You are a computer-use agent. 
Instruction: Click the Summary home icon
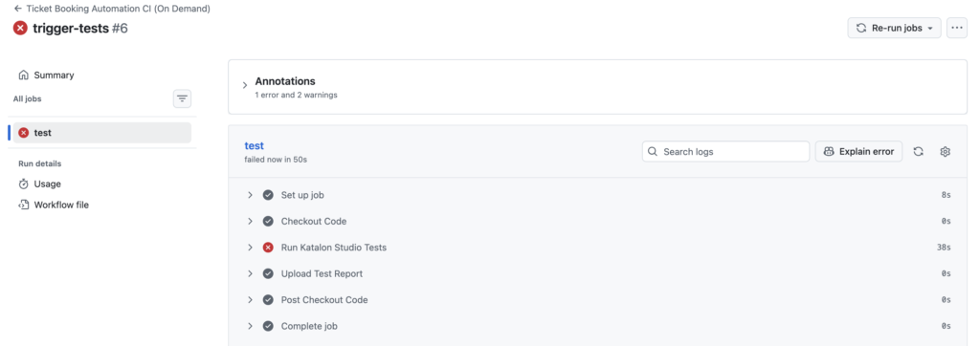tap(24, 75)
